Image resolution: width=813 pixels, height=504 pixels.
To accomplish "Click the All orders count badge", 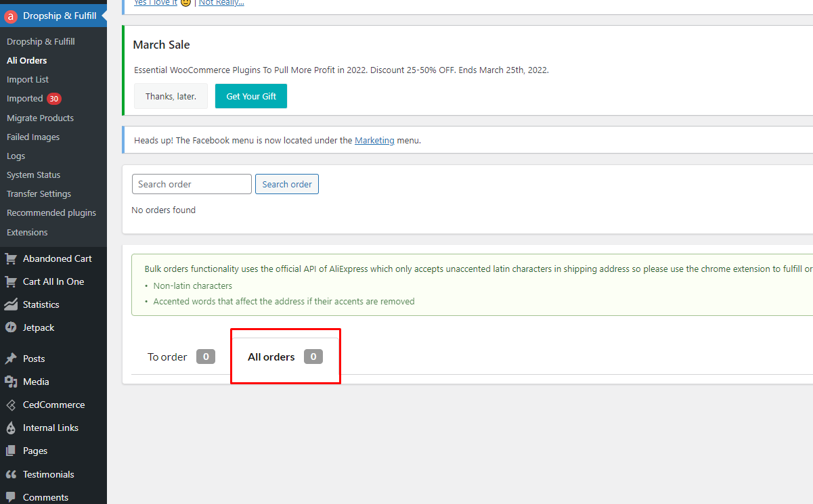I will coord(313,357).
